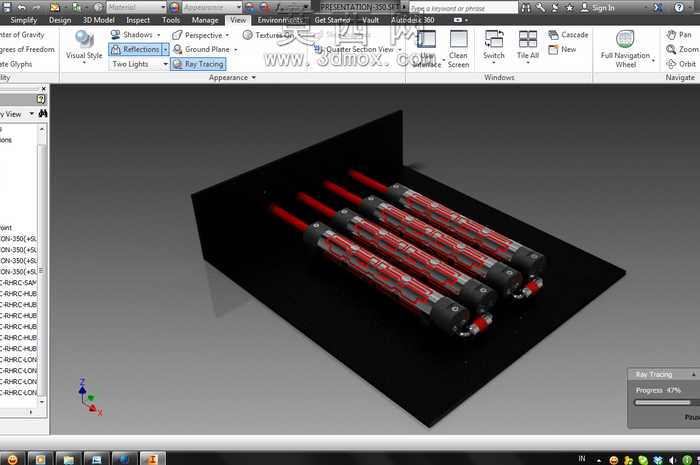This screenshot has height=465, width=700.
Task: Open the 3D Model ribbon tab
Action: (98, 20)
